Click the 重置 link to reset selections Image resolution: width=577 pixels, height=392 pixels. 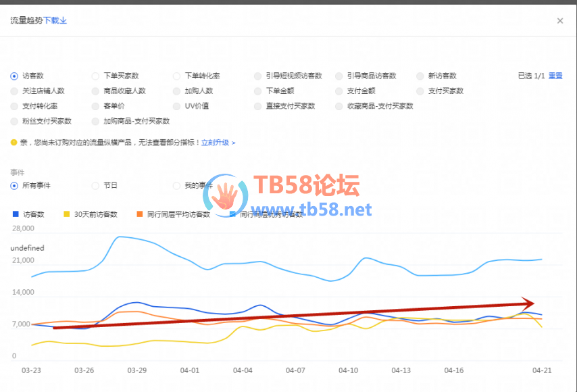555,76
